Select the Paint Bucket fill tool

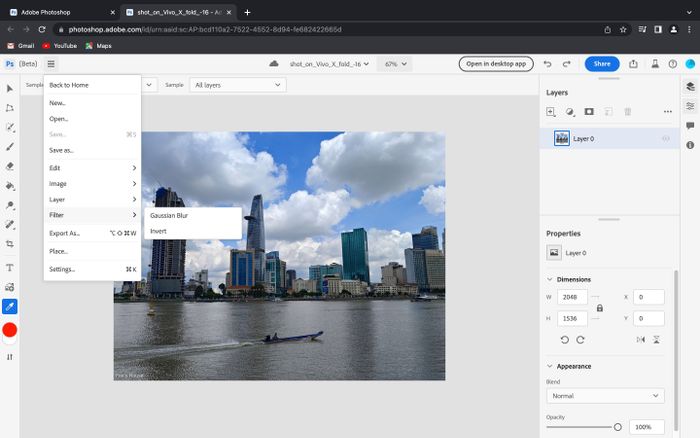10,185
